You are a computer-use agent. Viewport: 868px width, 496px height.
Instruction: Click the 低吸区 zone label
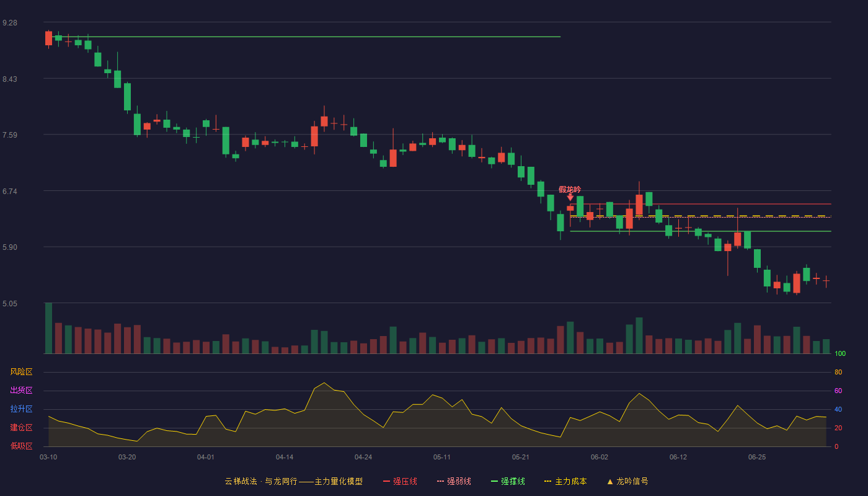(x=21, y=446)
